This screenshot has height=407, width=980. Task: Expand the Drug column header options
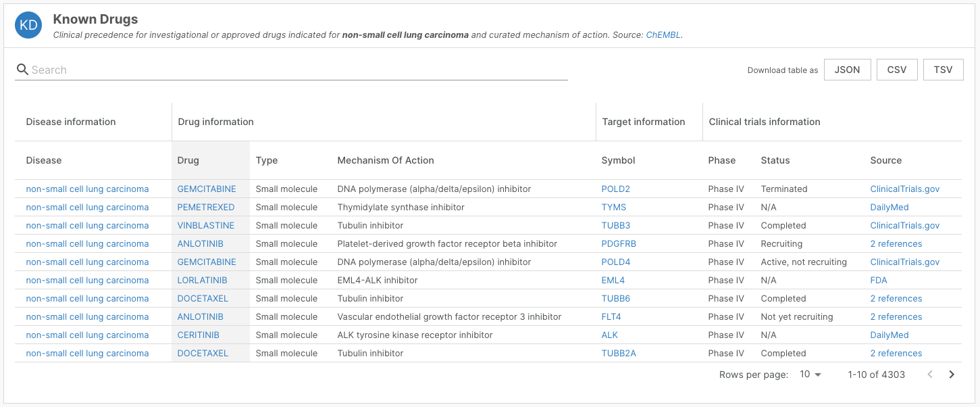pos(188,160)
